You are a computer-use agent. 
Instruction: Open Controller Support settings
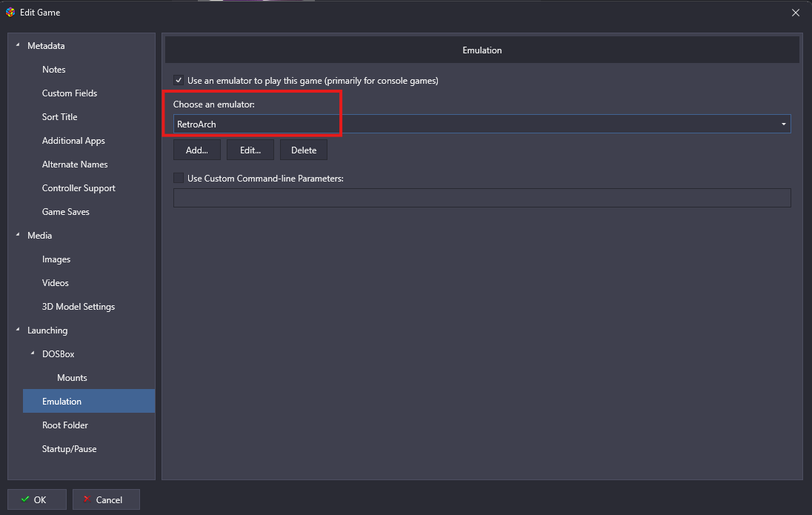click(x=79, y=188)
